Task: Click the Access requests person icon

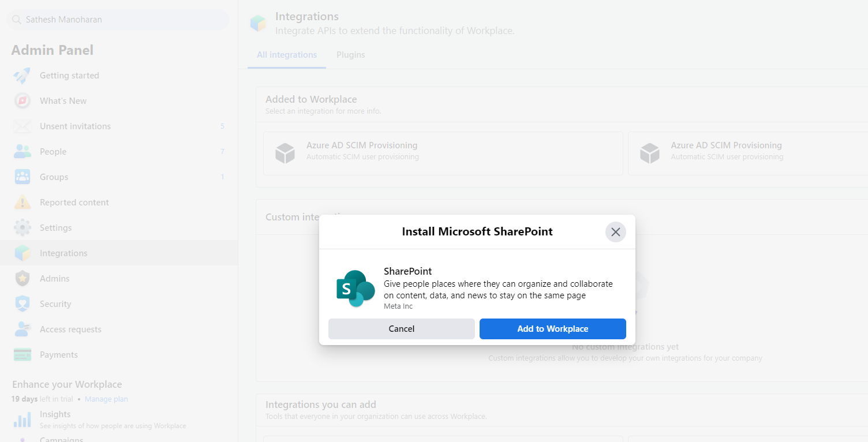Action: point(22,329)
